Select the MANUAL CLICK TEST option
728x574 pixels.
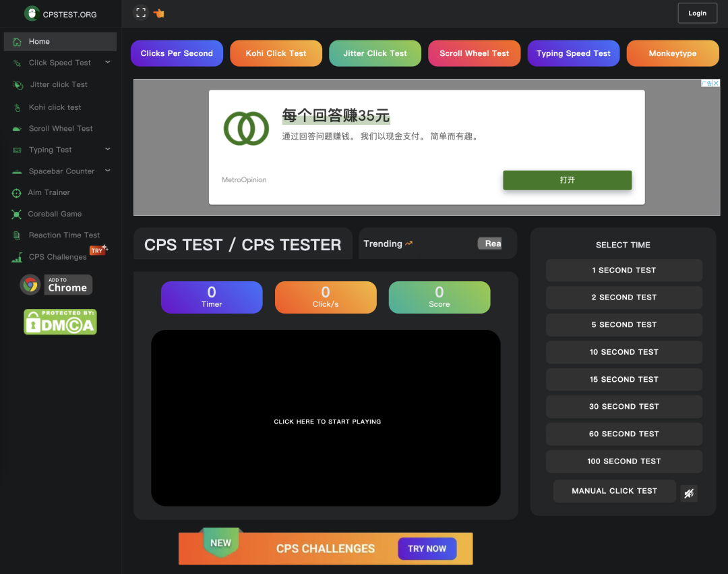(615, 491)
